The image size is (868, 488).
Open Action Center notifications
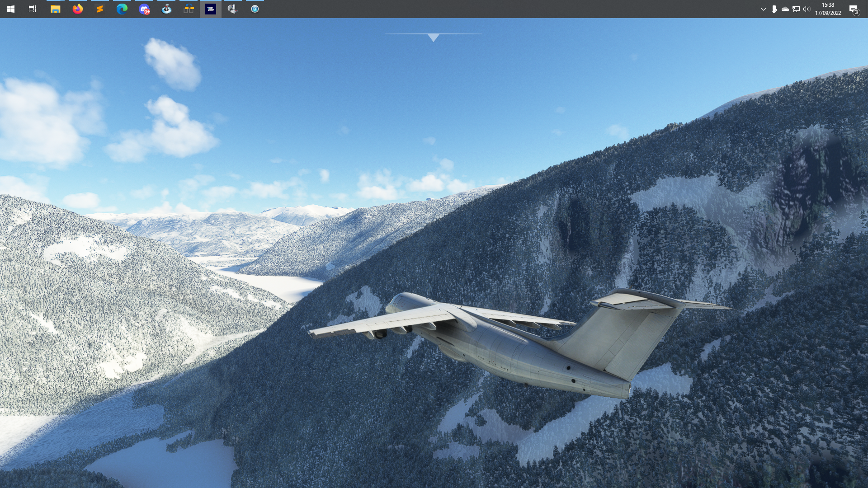pyautogui.click(x=854, y=9)
